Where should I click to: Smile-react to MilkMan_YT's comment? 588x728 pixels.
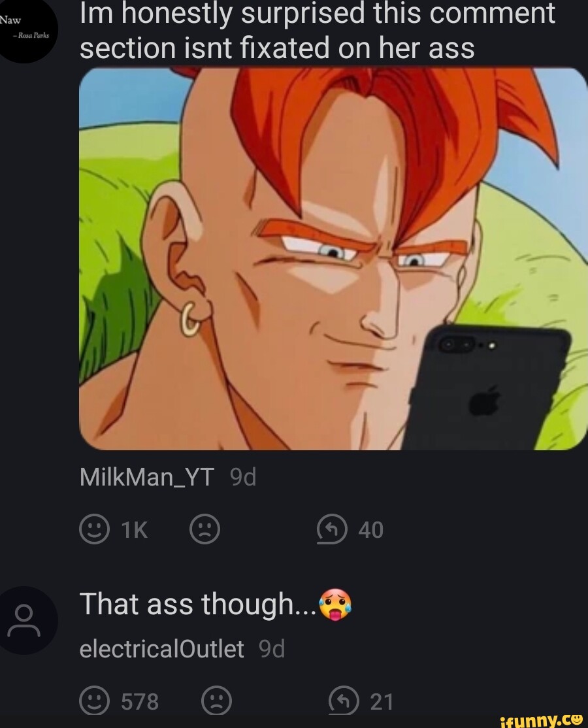click(x=95, y=529)
